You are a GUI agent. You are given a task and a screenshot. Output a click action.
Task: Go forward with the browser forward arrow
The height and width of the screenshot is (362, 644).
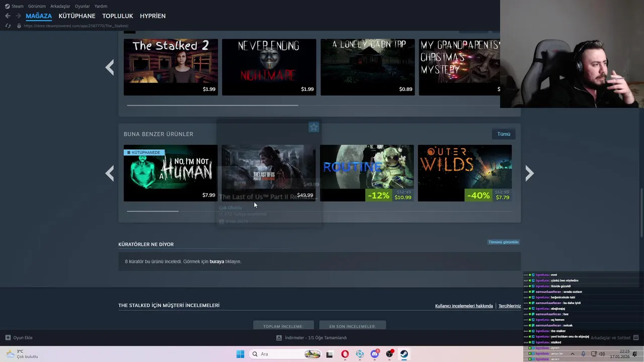pyautogui.click(x=18, y=16)
